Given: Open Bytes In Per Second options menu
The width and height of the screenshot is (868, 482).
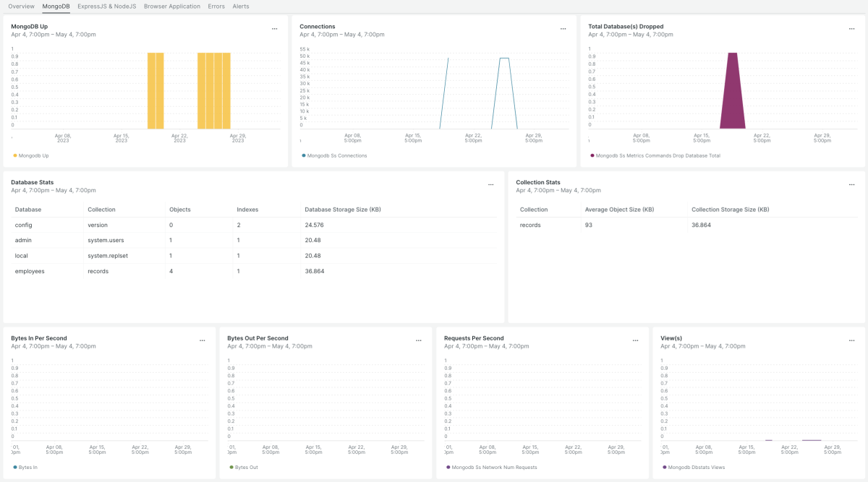Looking at the screenshot, I should 202,340.
